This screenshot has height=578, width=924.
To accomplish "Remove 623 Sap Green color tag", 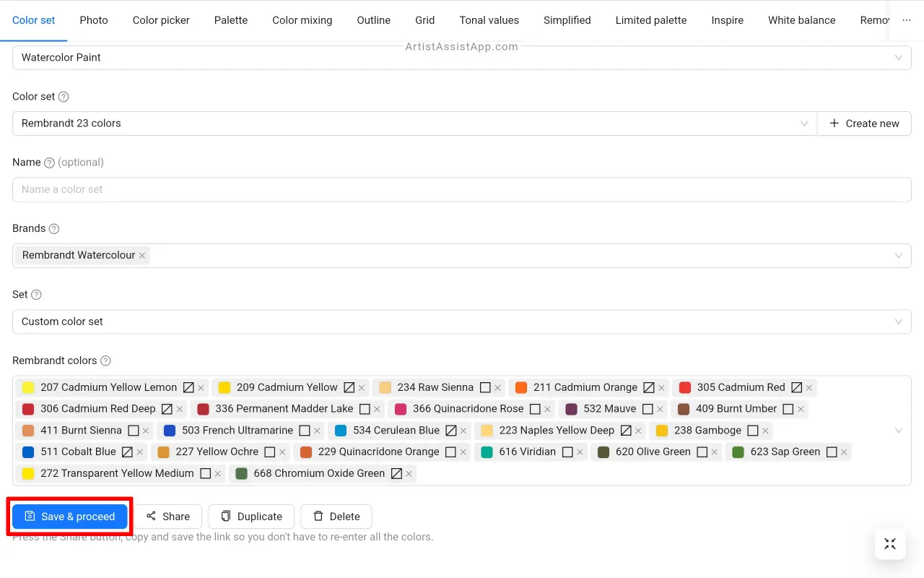I will (x=844, y=452).
